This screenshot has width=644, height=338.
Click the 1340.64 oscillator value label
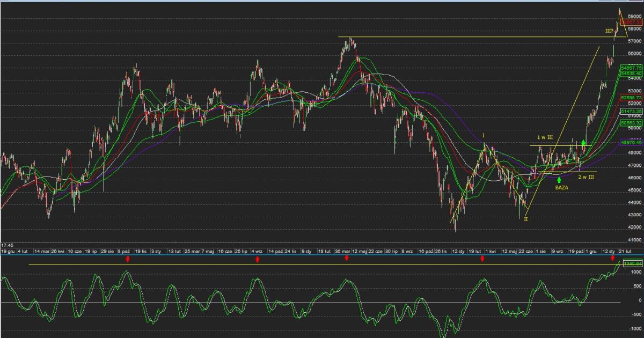coord(631,263)
